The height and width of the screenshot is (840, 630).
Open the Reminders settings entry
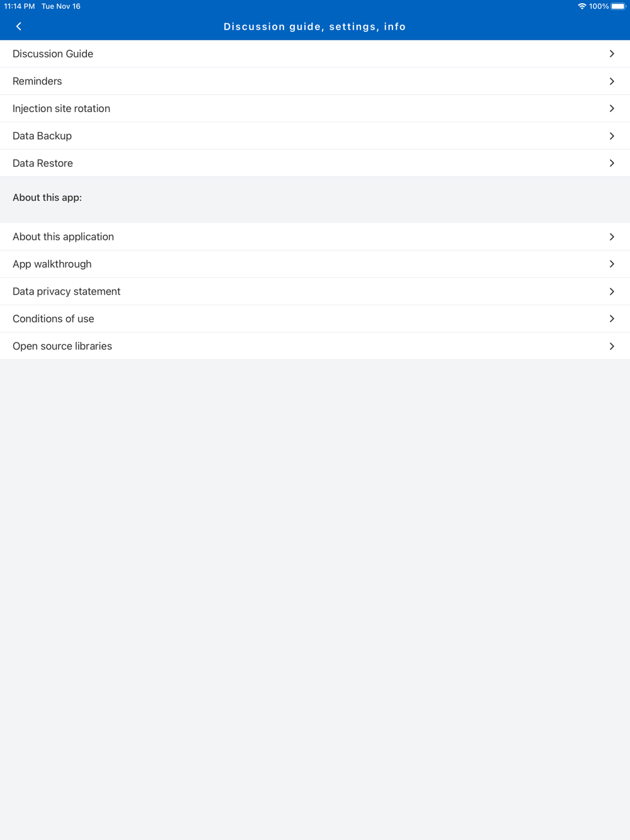click(x=315, y=81)
